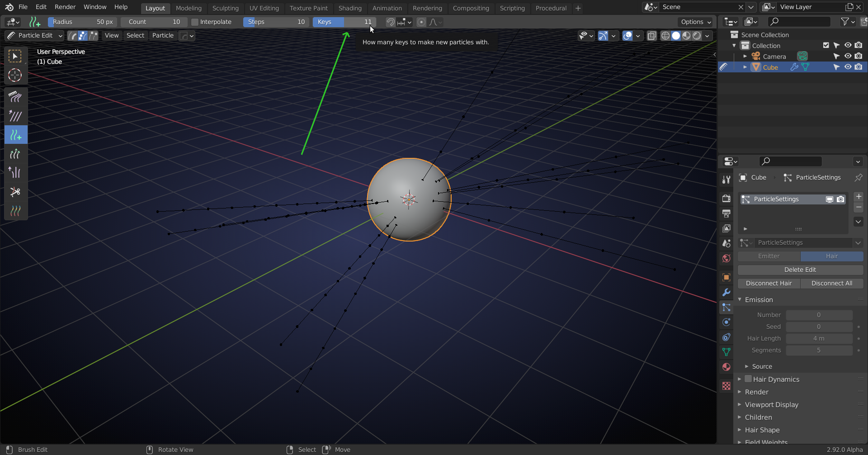Select the Smooth hair brush tool
The width and height of the screenshot is (868, 455).
pyautogui.click(x=15, y=116)
